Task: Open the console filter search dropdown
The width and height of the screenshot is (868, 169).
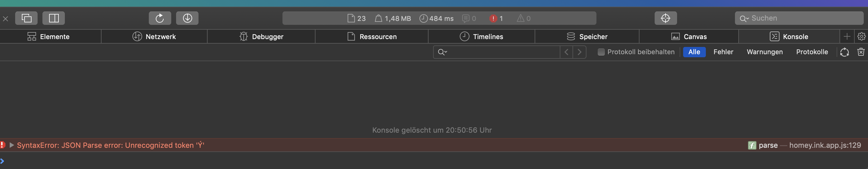Action: tap(442, 52)
